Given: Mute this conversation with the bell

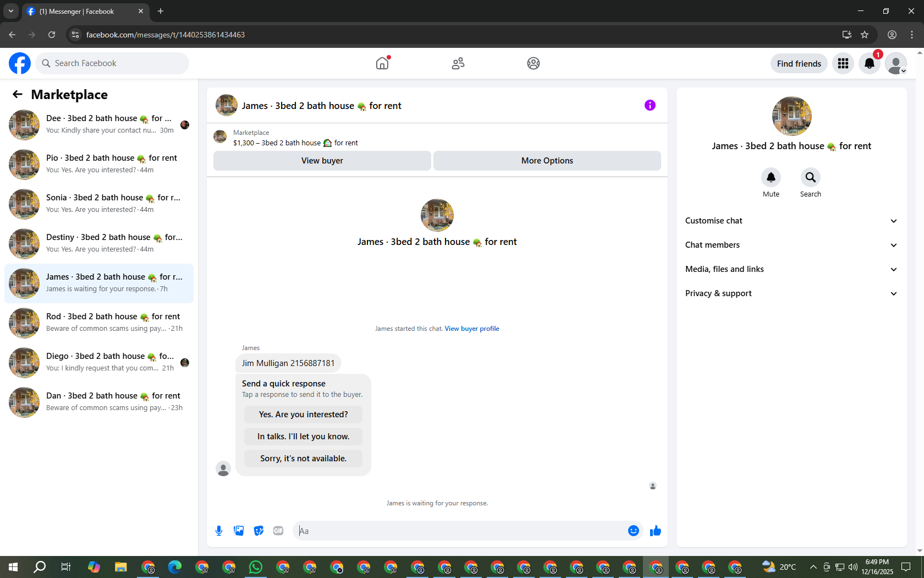Looking at the screenshot, I should (x=771, y=177).
